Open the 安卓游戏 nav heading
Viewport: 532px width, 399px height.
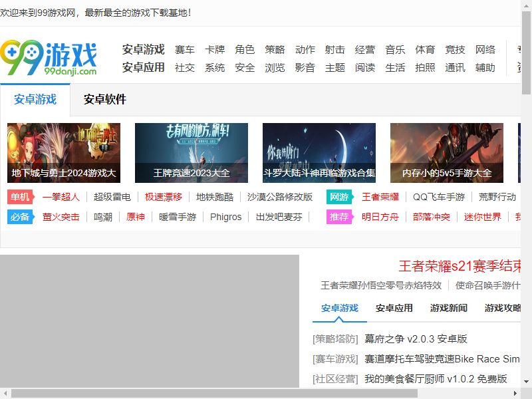143,49
